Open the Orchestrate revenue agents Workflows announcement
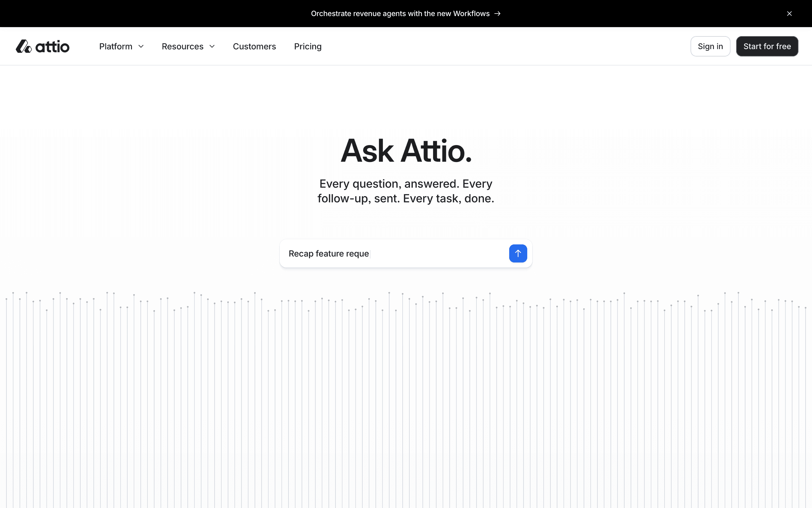The height and width of the screenshot is (508, 812). (x=406, y=14)
